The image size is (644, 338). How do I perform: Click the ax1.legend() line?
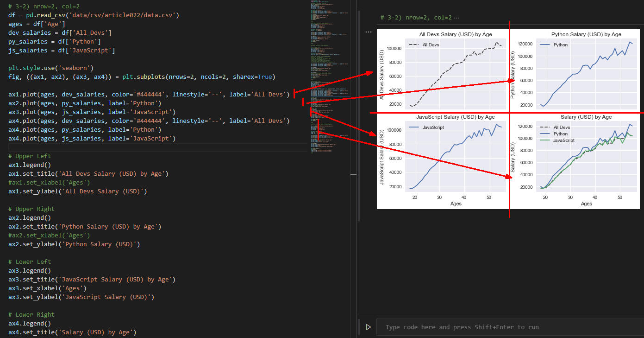point(30,165)
